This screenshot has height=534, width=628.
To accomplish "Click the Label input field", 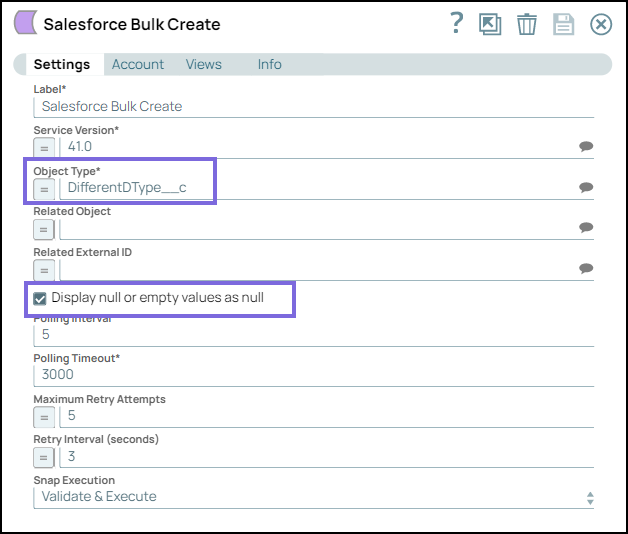I will pos(314,107).
